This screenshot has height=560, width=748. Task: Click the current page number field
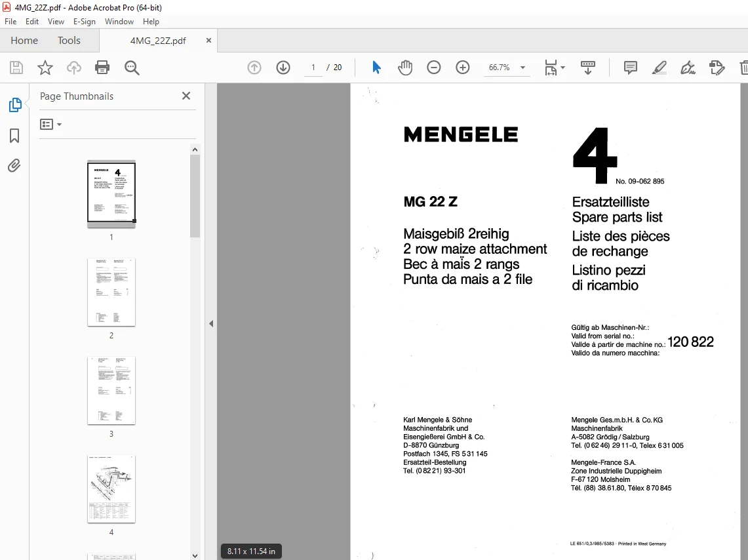point(313,68)
